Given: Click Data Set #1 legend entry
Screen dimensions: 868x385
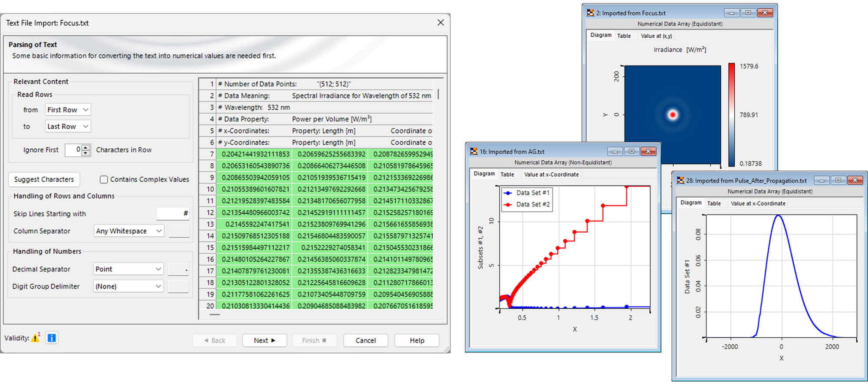Looking at the screenshot, I should point(526,193).
